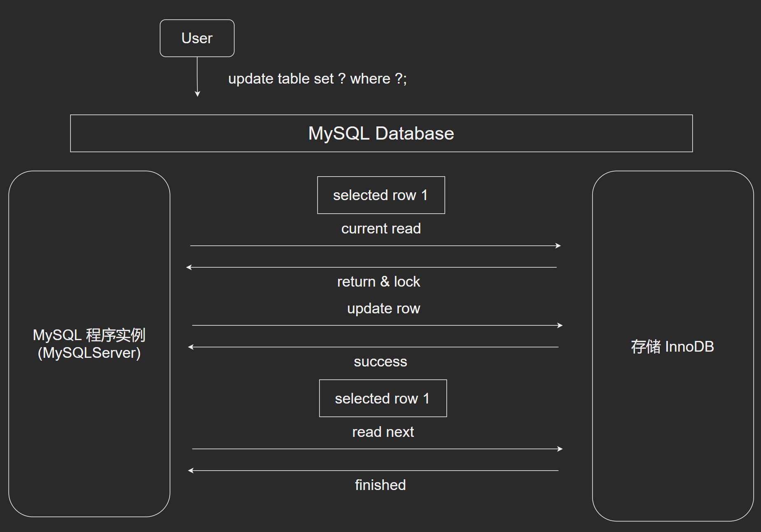Click the MySQL Database box
This screenshot has height=532, width=761.
pos(381,133)
